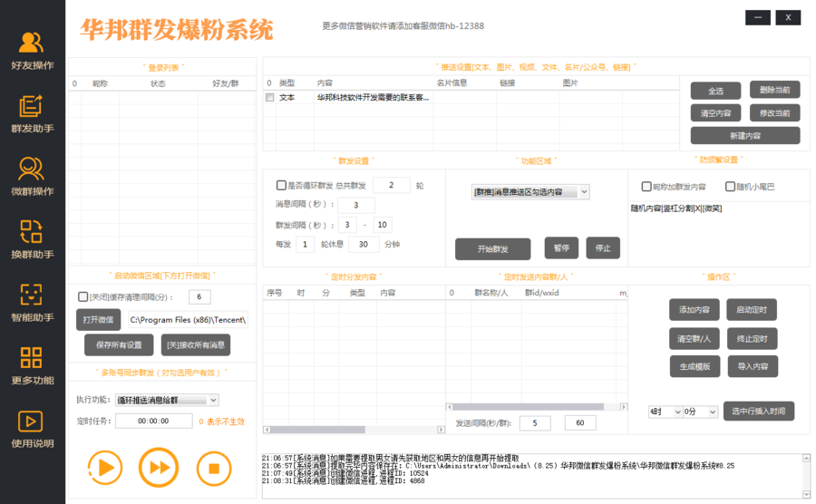Enable 昵称加群发内容 checkbox
816x504 pixels.
point(646,186)
